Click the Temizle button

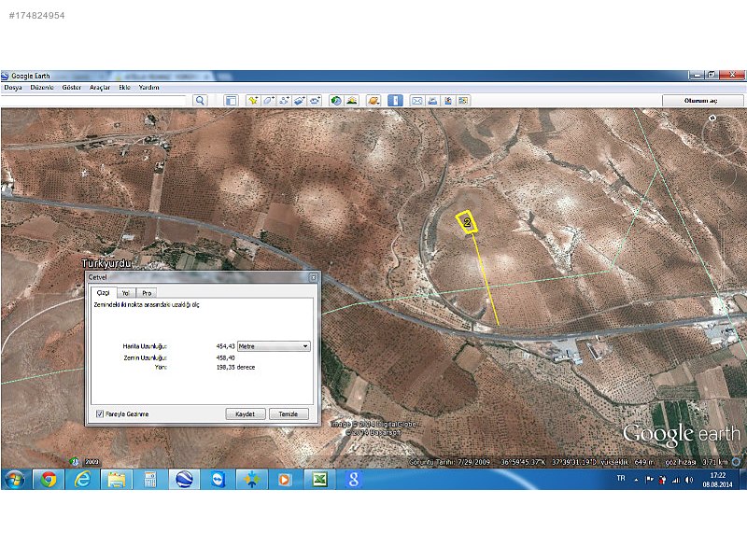coord(289,413)
